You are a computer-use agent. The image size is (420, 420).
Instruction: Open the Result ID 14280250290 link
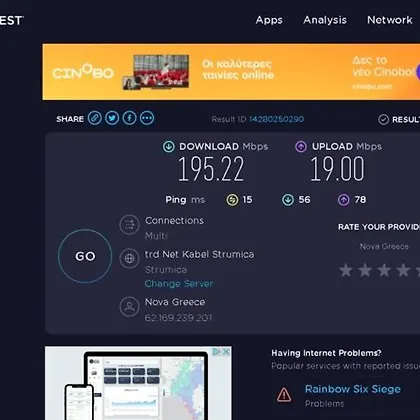coord(276,119)
